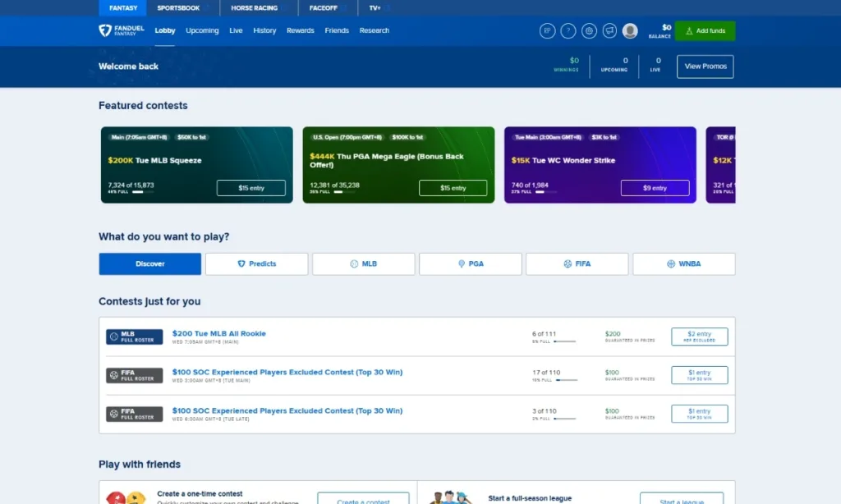
Task: Select the FIFA sport filter
Action: (x=577, y=264)
